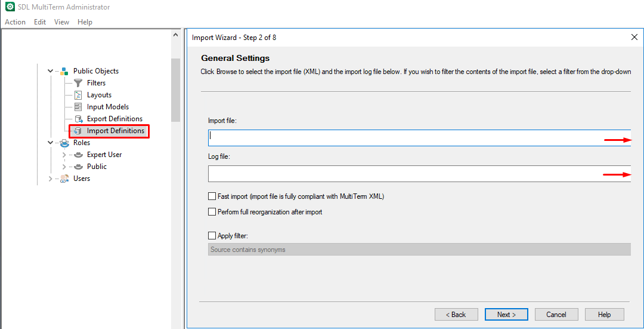Click the Layouts icon in tree

click(78, 95)
